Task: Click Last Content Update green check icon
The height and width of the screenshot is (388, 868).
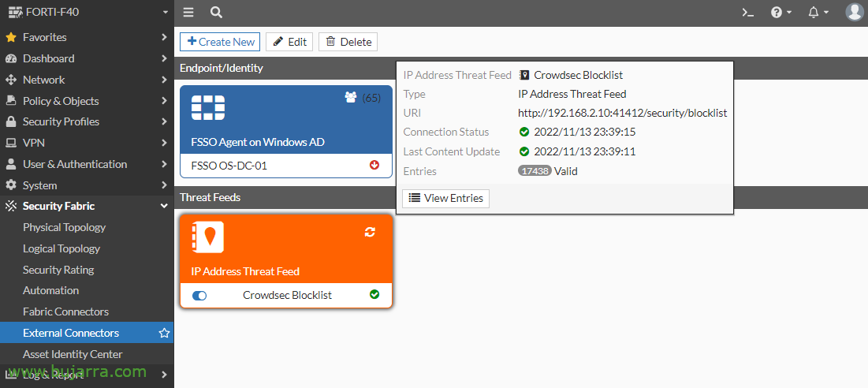Action: pyautogui.click(x=524, y=151)
